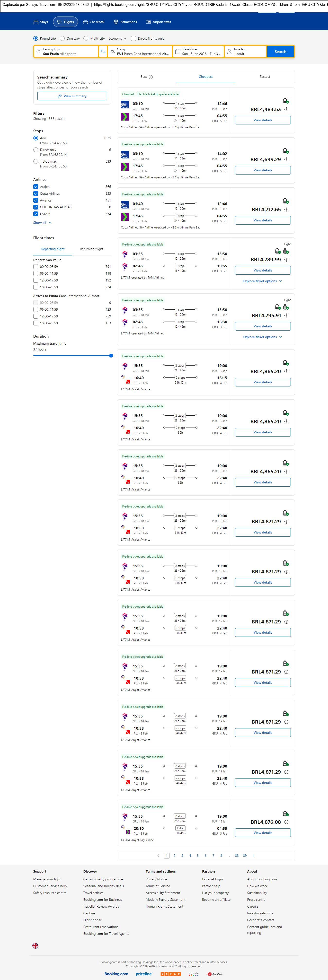
Task: Click the info icon next to Best tab
Action: click(x=151, y=77)
